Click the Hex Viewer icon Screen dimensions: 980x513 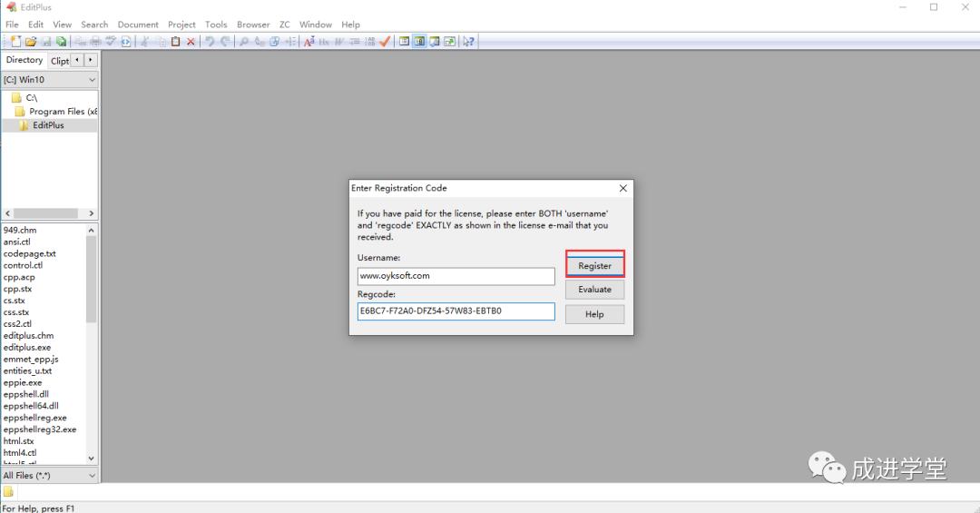click(324, 41)
